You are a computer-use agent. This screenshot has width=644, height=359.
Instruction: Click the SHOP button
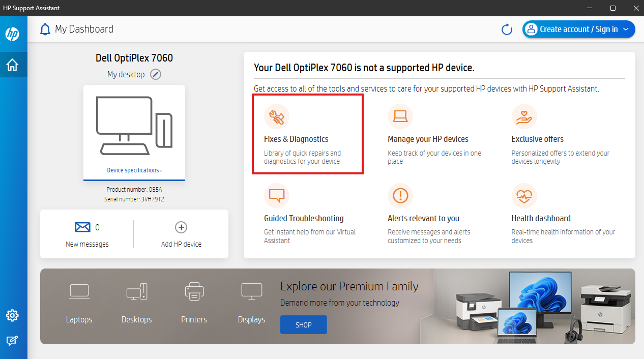pyautogui.click(x=303, y=324)
